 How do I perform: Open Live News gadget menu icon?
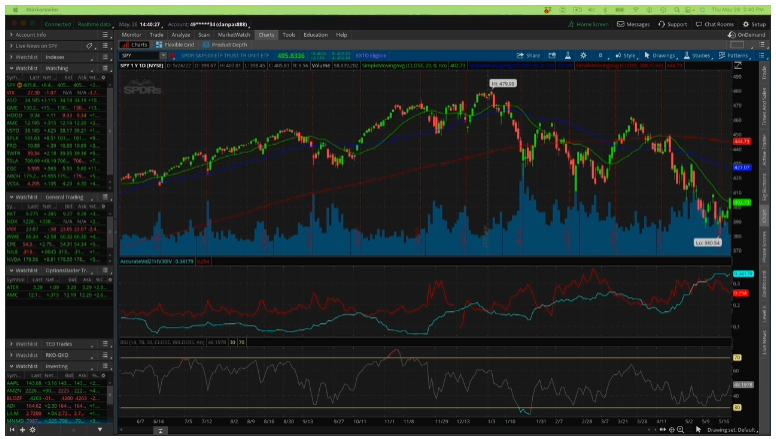point(105,46)
